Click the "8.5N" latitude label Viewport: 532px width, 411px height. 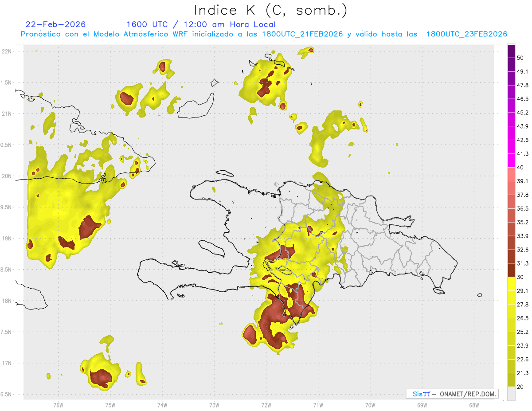[6, 270]
